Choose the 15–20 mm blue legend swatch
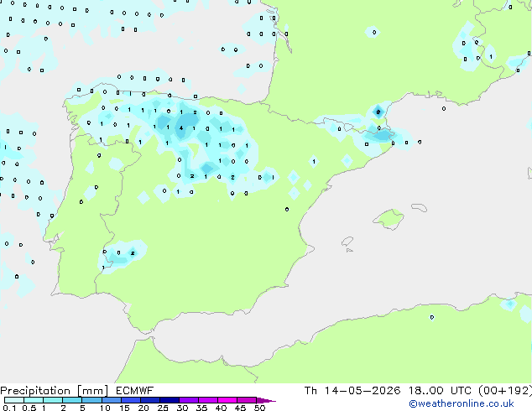The width and height of the screenshot is (532, 411). [x=130, y=400]
